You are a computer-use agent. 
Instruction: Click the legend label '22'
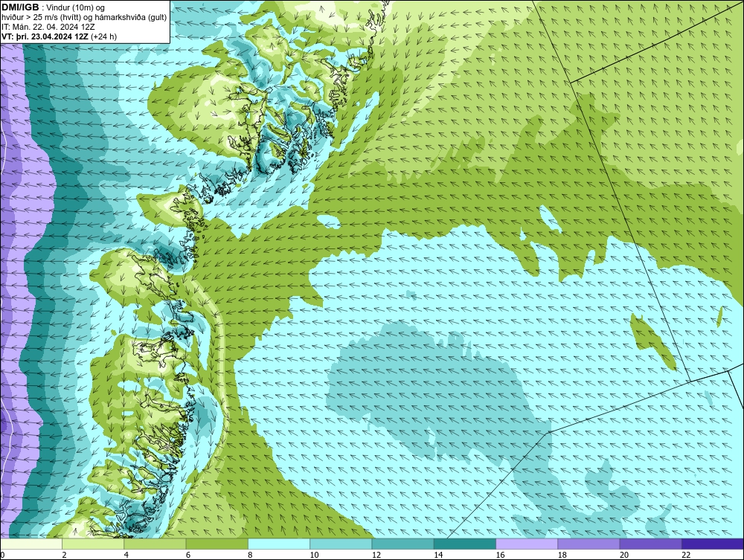point(686,555)
